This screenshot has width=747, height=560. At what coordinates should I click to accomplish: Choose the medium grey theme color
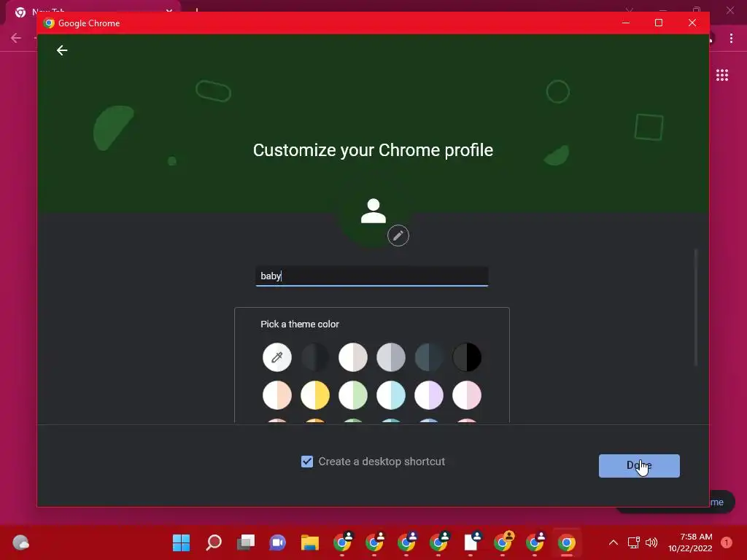pos(391,357)
